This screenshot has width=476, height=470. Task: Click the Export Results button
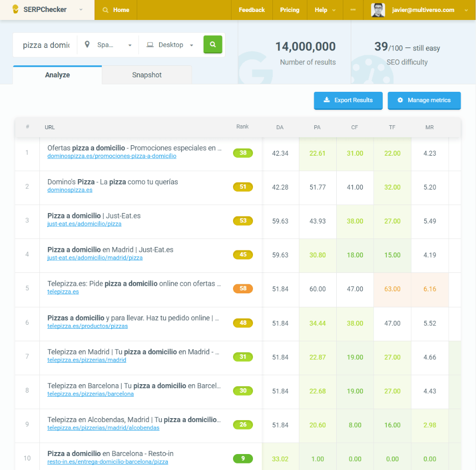[348, 100]
